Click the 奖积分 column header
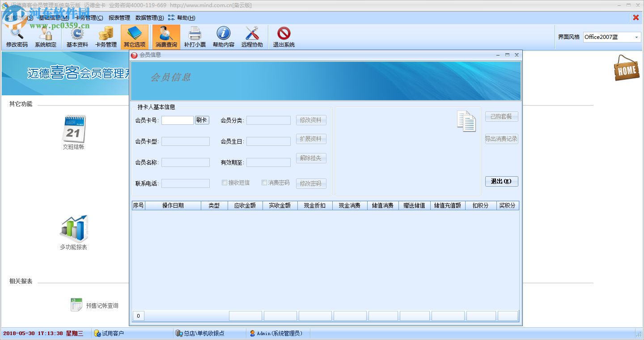This screenshot has height=340, width=644. coord(508,205)
